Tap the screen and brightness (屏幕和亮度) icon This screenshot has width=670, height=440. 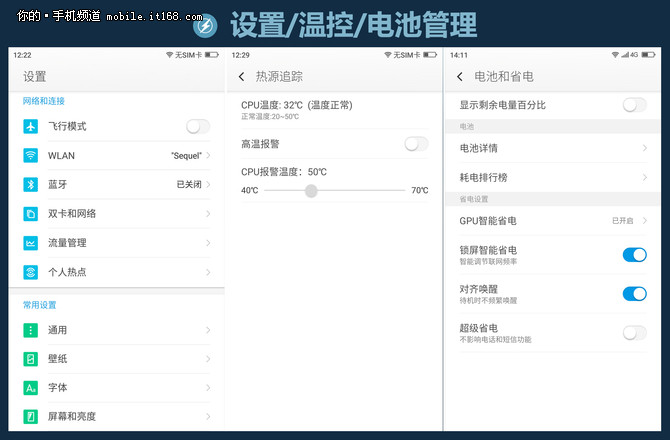click(30, 417)
